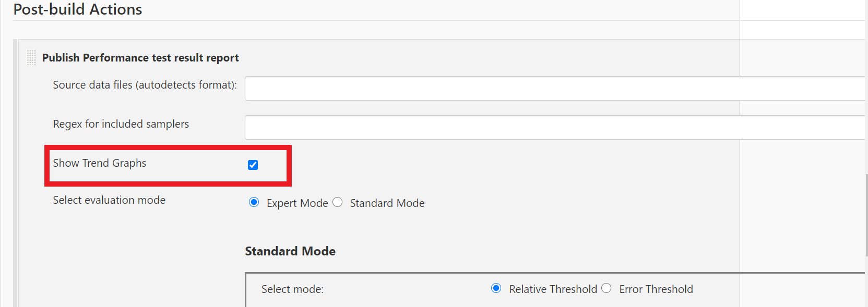The image size is (868, 307).
Task: Select the Relative Threshold radio button
Action: [x=496, y=288]
